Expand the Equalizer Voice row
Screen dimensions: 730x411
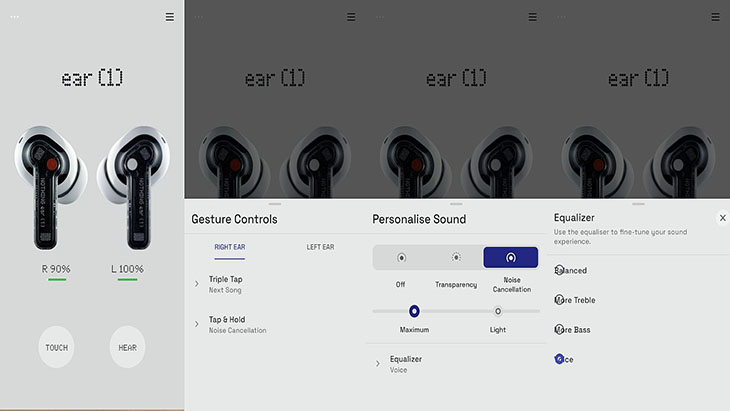(456, 364)
